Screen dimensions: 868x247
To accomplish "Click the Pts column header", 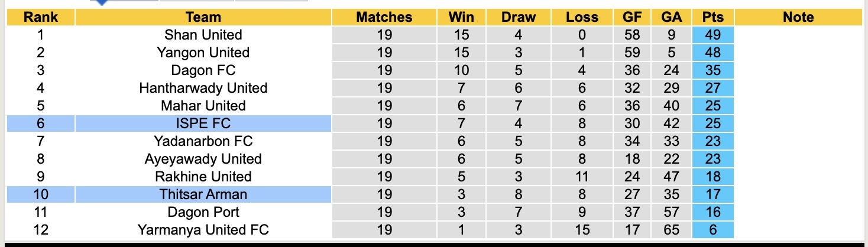I will (x=712, y=17).
